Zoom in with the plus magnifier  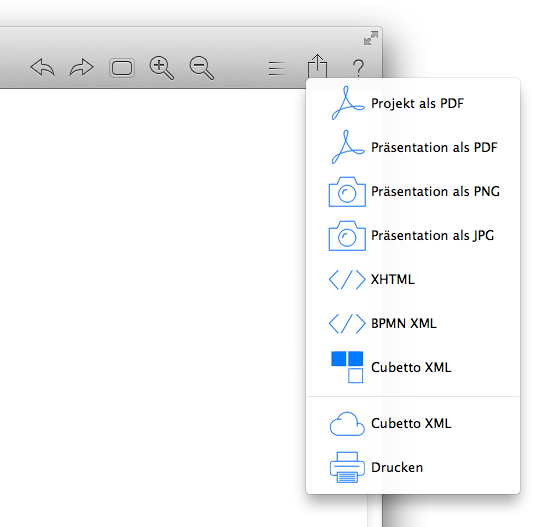tap(162, 68)
